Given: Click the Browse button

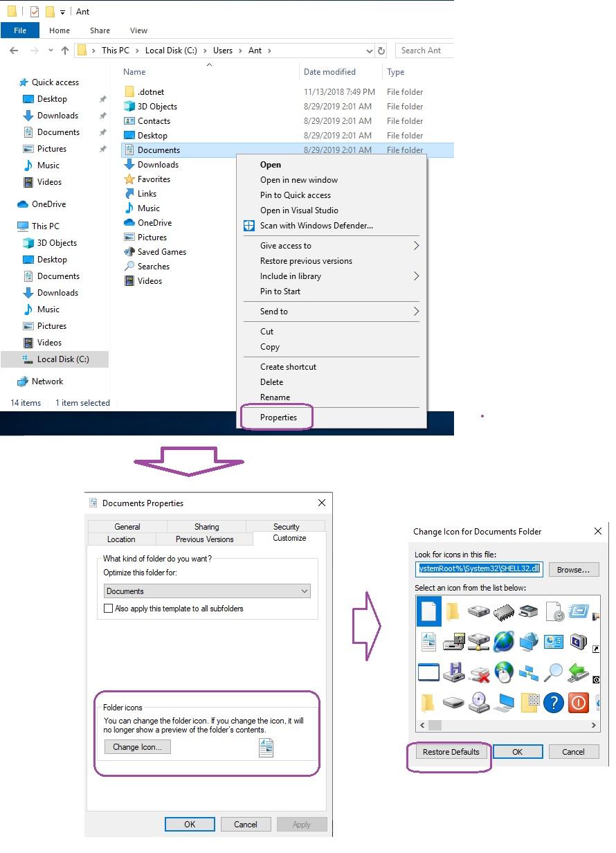Looking at the screenshot, I should (x=574, y=570).
